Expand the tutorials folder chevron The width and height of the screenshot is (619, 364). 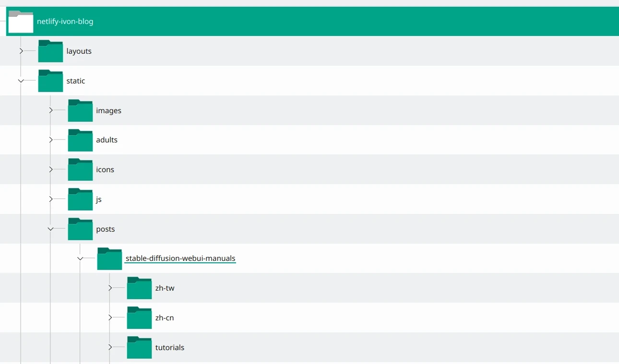[x=110, y=347]
